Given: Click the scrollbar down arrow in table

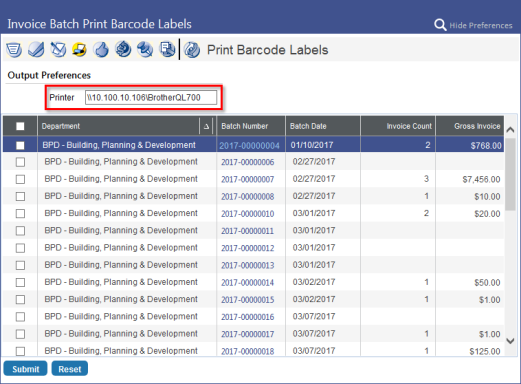Looking at the screenshot, I should 510,341.
